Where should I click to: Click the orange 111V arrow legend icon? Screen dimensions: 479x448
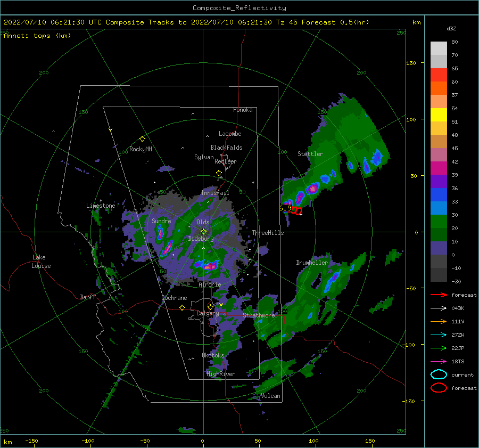[439, 321]
